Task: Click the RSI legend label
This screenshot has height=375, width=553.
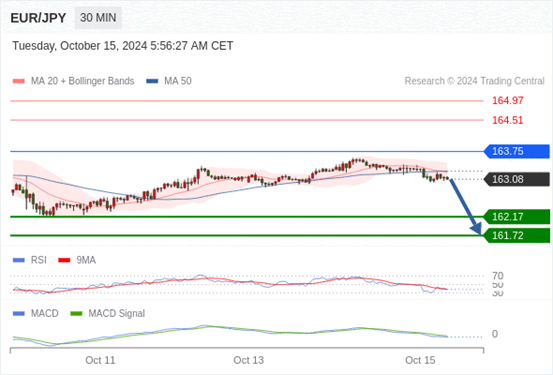Action: coord(39,260)
